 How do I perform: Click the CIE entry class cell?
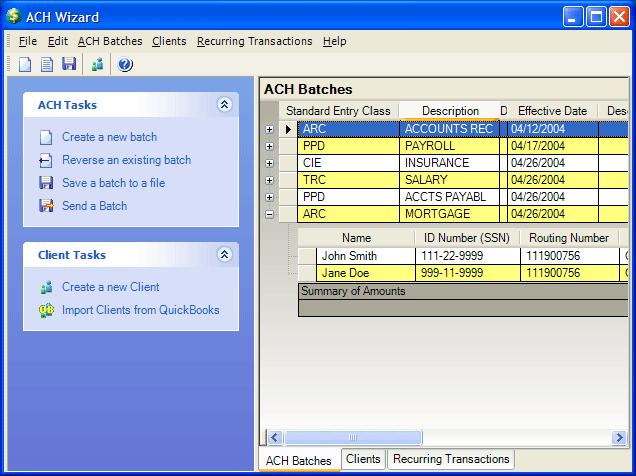click(x=348, y=163)
